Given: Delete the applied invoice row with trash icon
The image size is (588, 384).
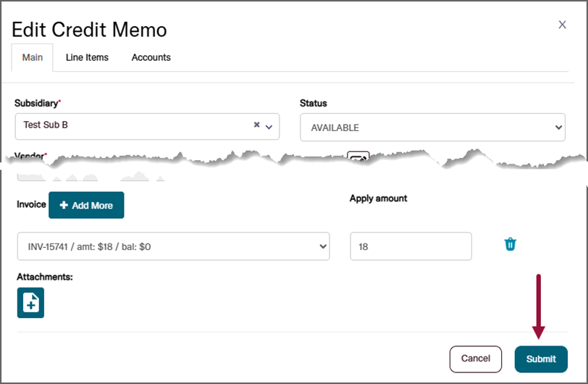Looking at the screenshot, I should tap(511, 244).
